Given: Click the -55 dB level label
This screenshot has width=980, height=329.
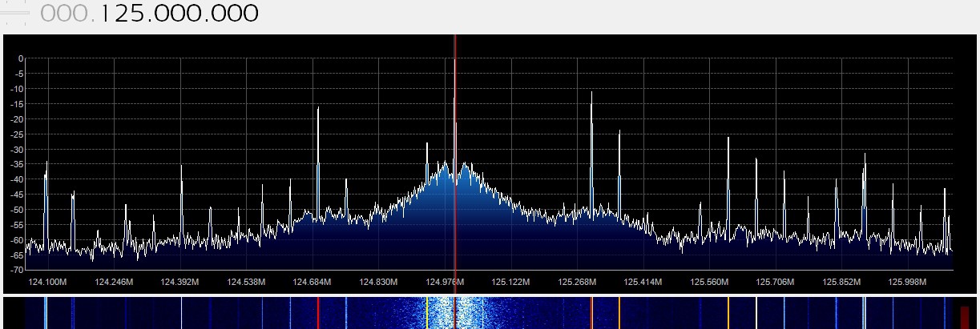Looking at the screenshot, I should (x=17, y=225).
